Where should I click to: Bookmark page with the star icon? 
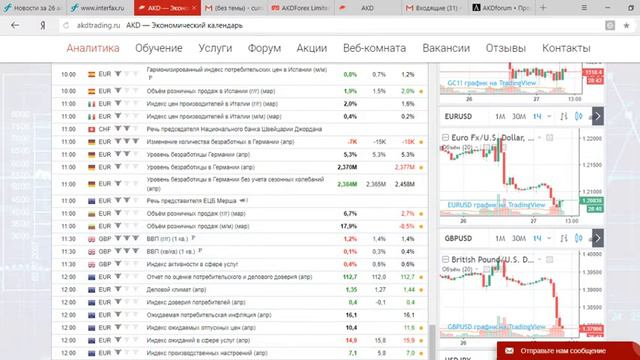(x=626, y=25)
